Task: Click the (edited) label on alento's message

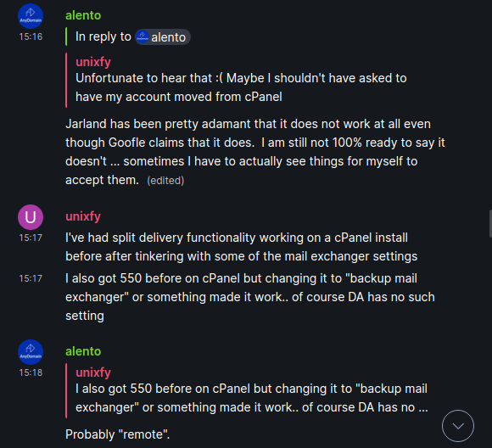Action: pyautogui.click(x=165, y=181)
